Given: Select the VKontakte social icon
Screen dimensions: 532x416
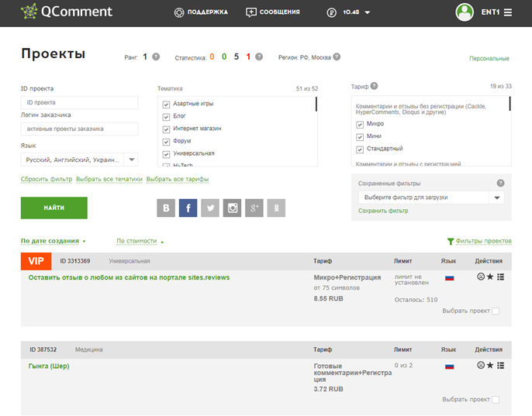Looking at the screenshot, I should [x=166, y=208].
